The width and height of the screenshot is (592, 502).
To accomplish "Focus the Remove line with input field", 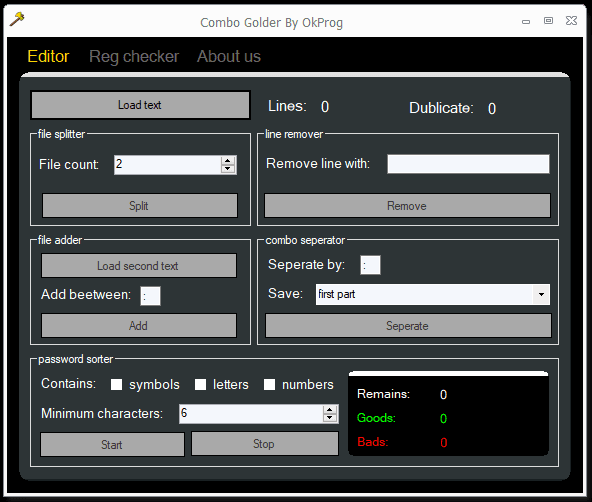I will [x=468, y=164].
